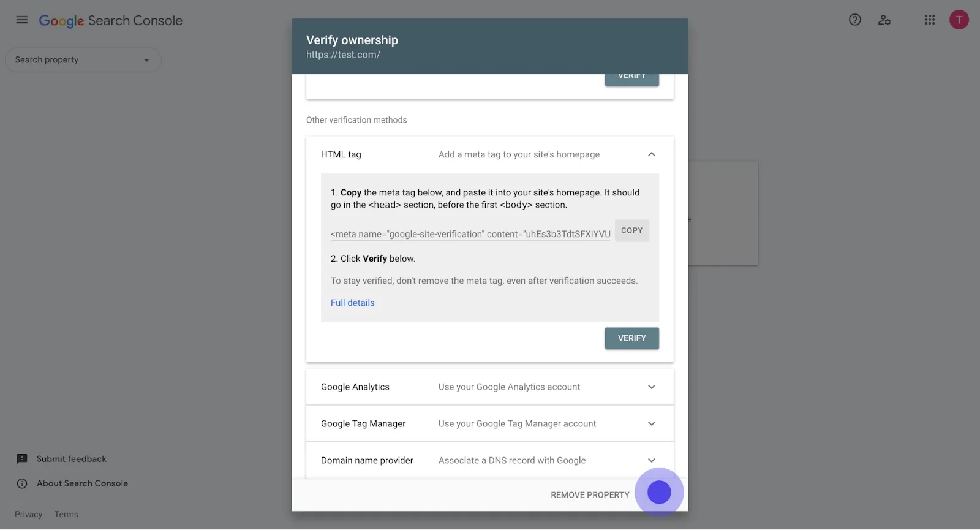Click REMOVE PROPERTY

point(590,495)
